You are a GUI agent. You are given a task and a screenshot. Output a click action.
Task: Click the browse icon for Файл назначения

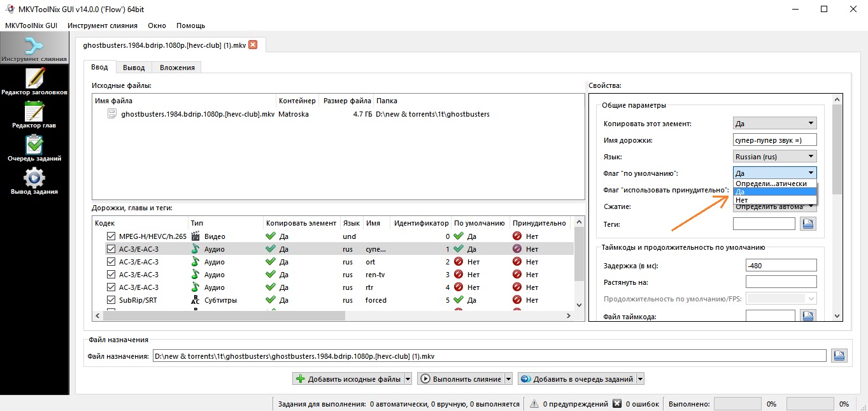coord(839,356)
